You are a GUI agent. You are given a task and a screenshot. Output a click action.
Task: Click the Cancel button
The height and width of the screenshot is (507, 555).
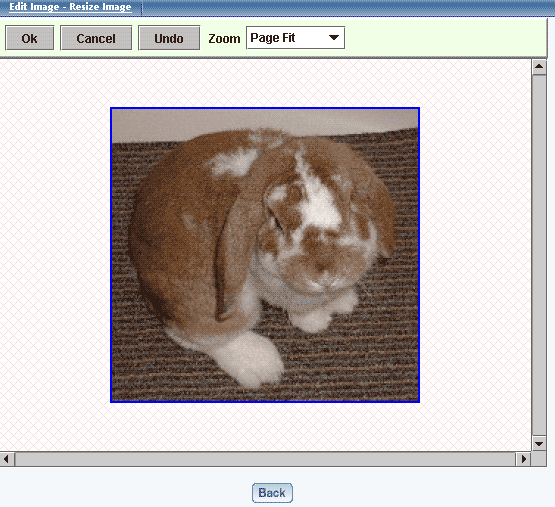tap(96, 38)
